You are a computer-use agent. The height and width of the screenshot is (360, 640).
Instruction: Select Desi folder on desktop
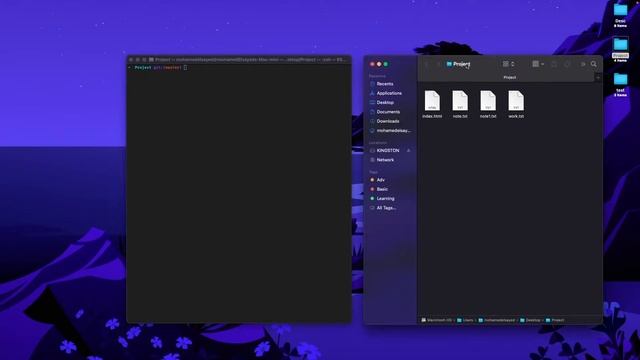[x=620, y=15]
